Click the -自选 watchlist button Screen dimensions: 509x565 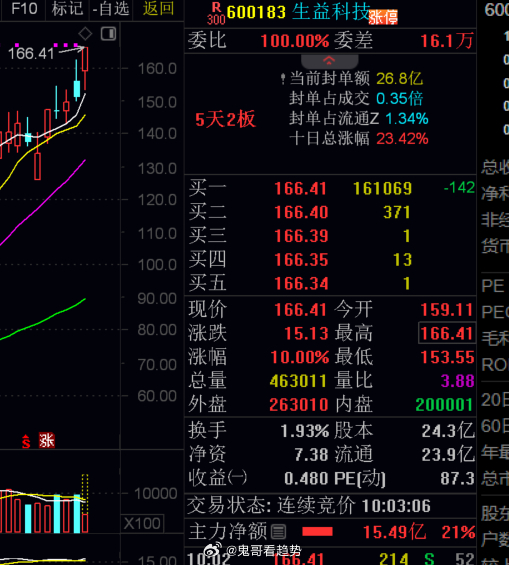point(111,9)
